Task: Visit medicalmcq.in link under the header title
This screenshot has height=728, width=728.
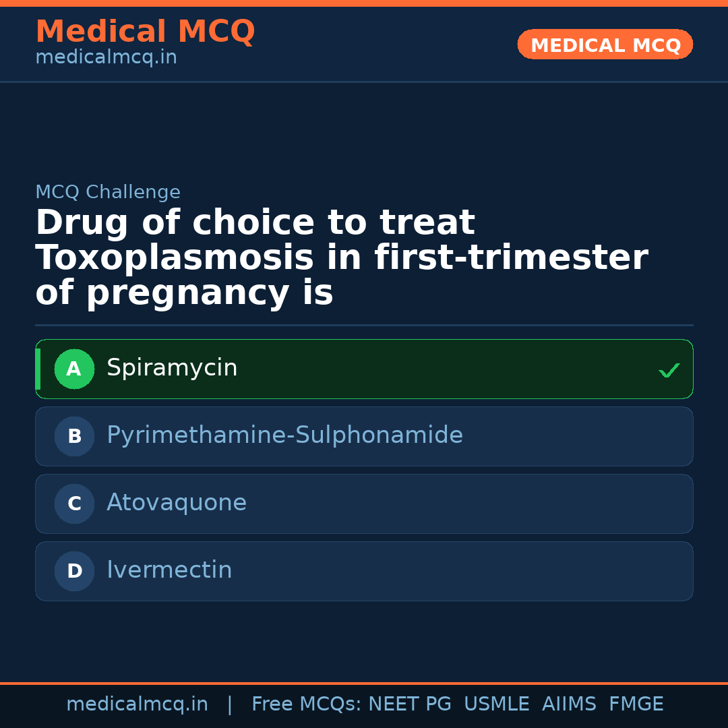Action: [x=106, y=57]
